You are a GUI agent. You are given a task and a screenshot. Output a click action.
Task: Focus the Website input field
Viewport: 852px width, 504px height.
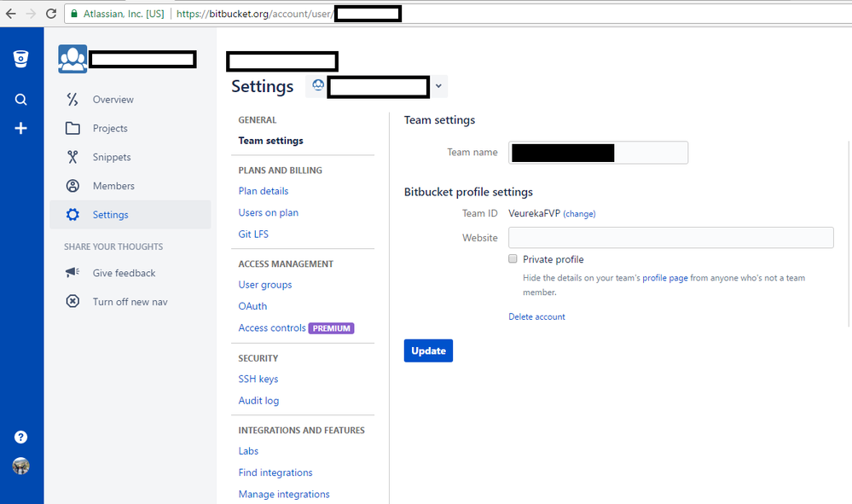pyautogui.click(x=671, y=238)
